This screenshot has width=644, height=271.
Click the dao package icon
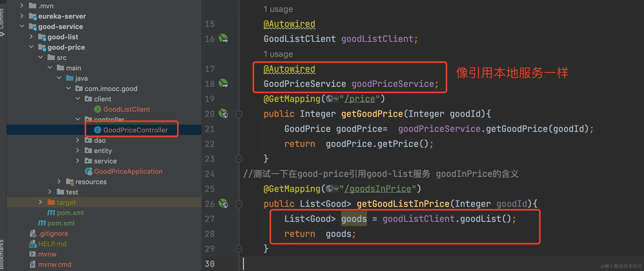pyautogui.click(x=88, y=140)
